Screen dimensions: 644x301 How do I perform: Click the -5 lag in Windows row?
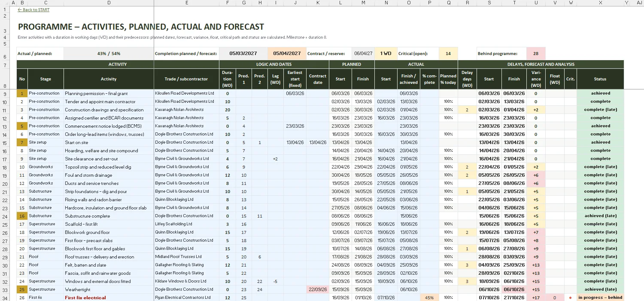(276, 281)
